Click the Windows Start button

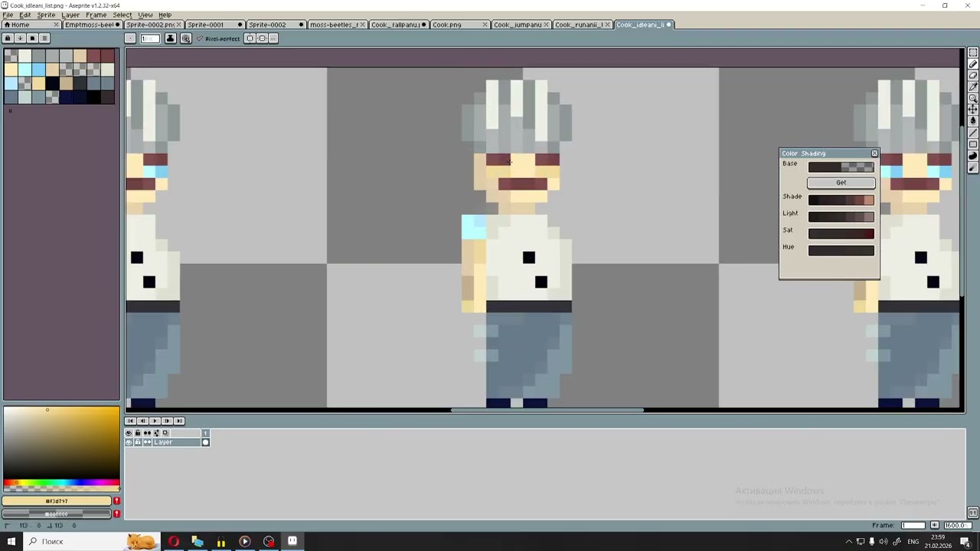pyautogui.click(x=11, y=541)
